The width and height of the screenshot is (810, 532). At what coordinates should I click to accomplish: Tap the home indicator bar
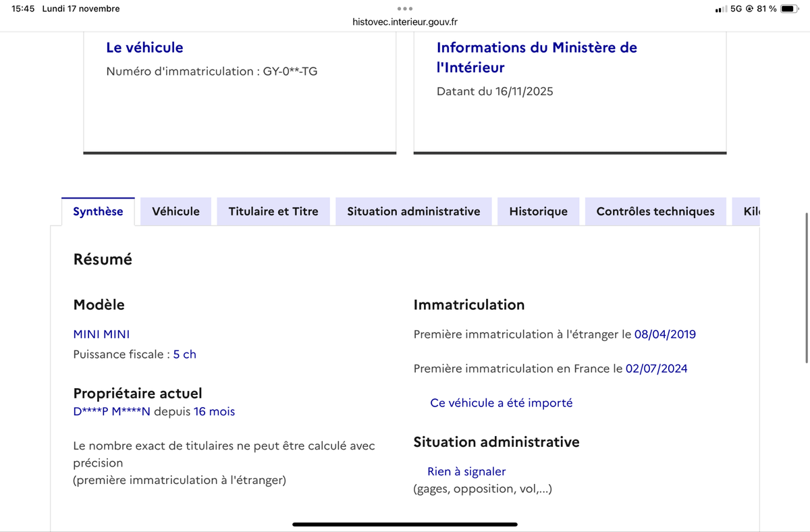[x=405, y=524]
